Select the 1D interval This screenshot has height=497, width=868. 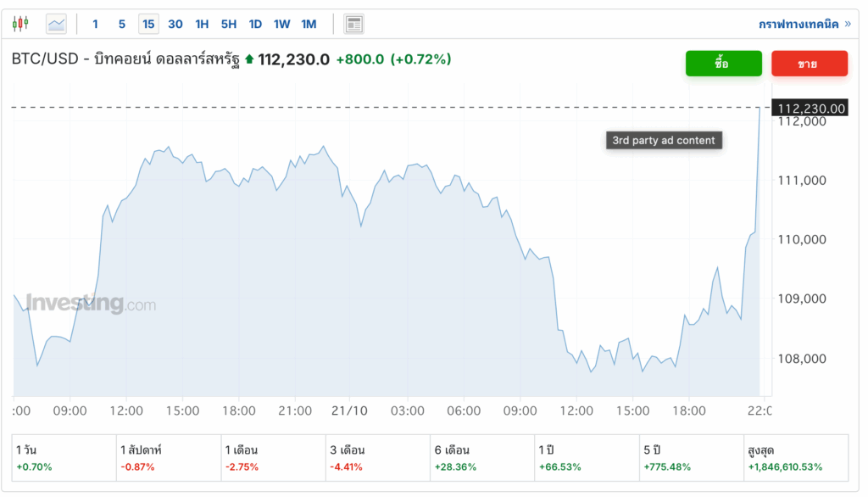coord(255,24)
